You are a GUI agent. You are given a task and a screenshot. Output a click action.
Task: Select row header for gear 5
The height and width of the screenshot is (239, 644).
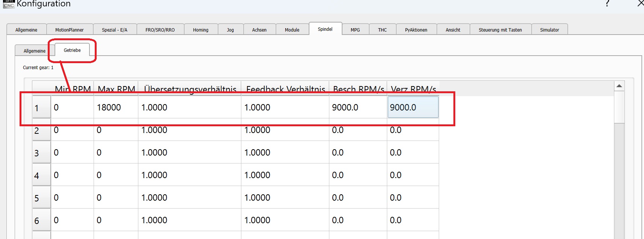tap(41, 198)
